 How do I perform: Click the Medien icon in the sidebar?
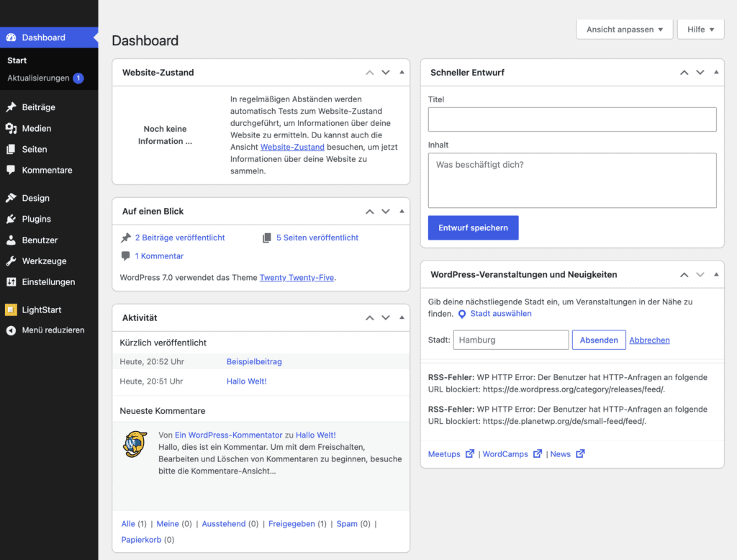11,128
